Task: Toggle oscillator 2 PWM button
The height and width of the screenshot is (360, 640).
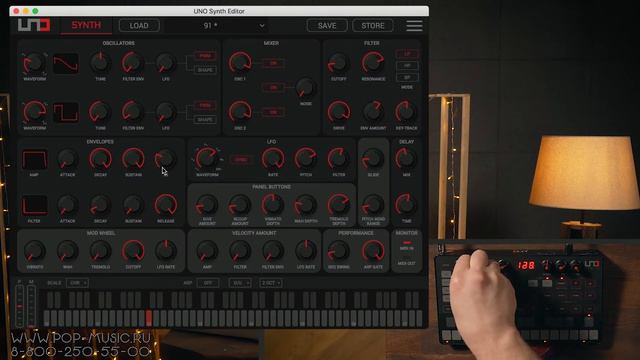Action: pyautogui.click(x=205, y=105)
